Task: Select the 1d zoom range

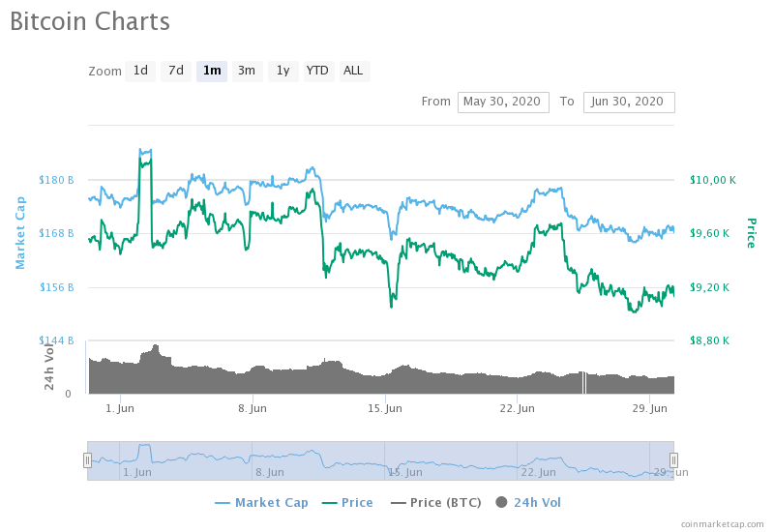Action: (x=140, y=71)
